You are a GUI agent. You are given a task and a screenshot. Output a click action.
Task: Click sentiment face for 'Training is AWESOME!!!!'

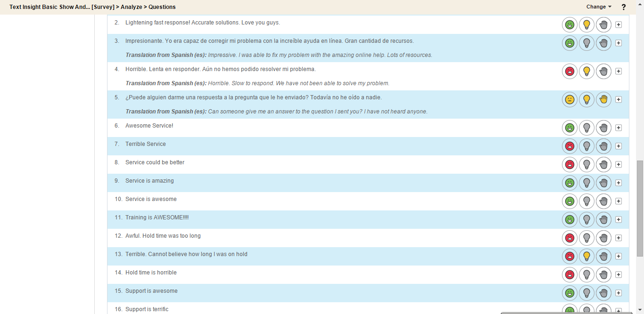pos(570,219)
